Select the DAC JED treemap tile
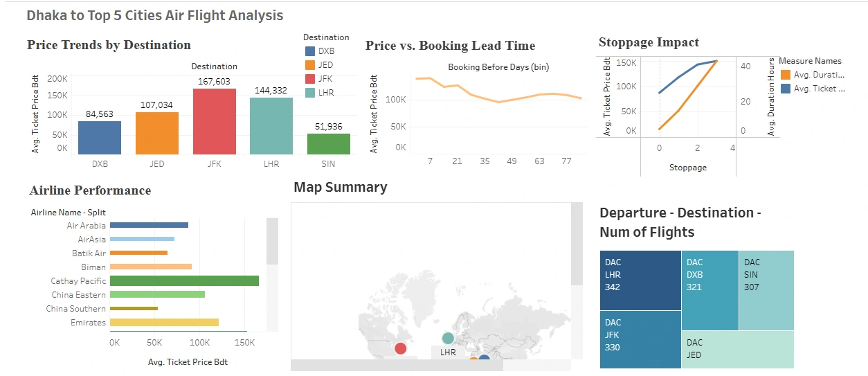Viewport: 868px width, 376px height. coord(738,350)
